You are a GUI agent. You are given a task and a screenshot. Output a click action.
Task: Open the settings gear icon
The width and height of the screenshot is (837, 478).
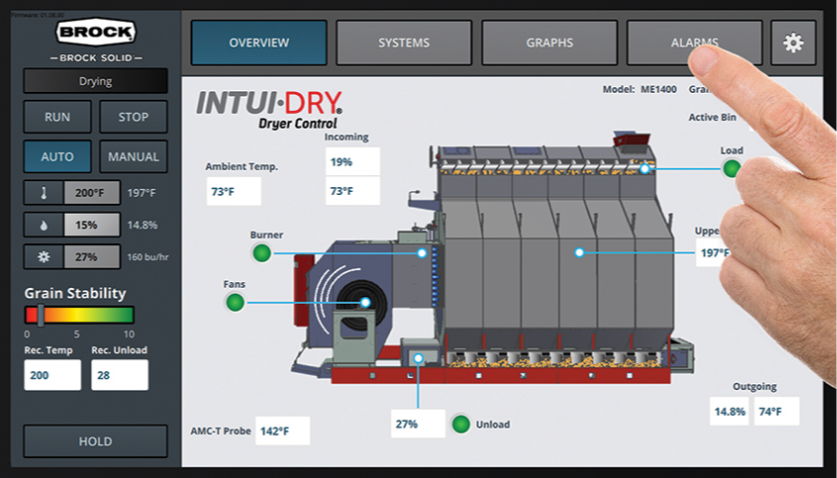coord(793,43)
